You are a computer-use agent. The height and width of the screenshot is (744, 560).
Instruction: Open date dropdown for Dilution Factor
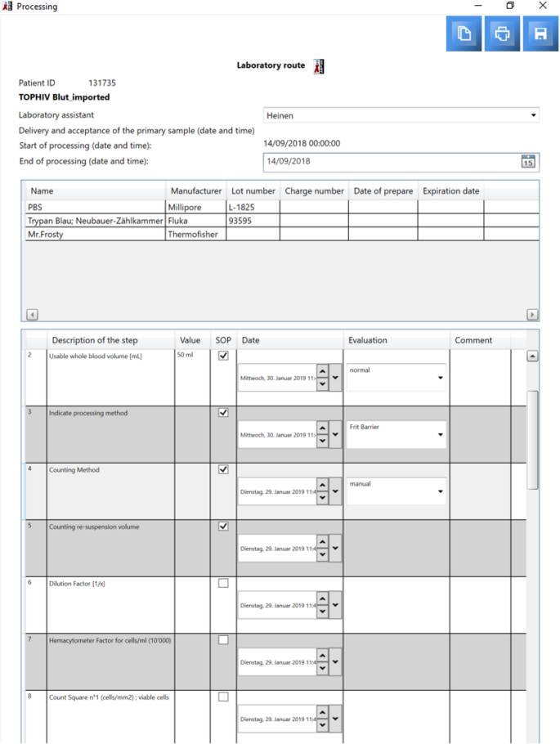(x=335, y=606)
